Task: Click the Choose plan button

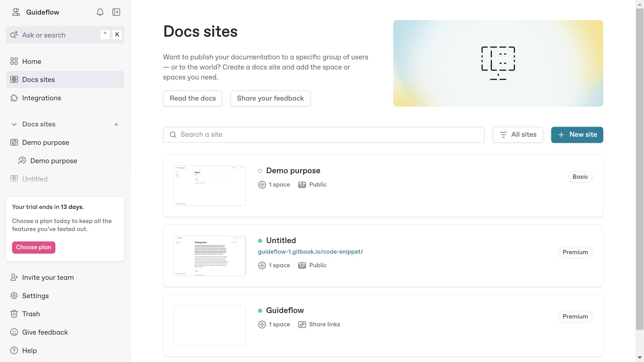Action: 33,247
